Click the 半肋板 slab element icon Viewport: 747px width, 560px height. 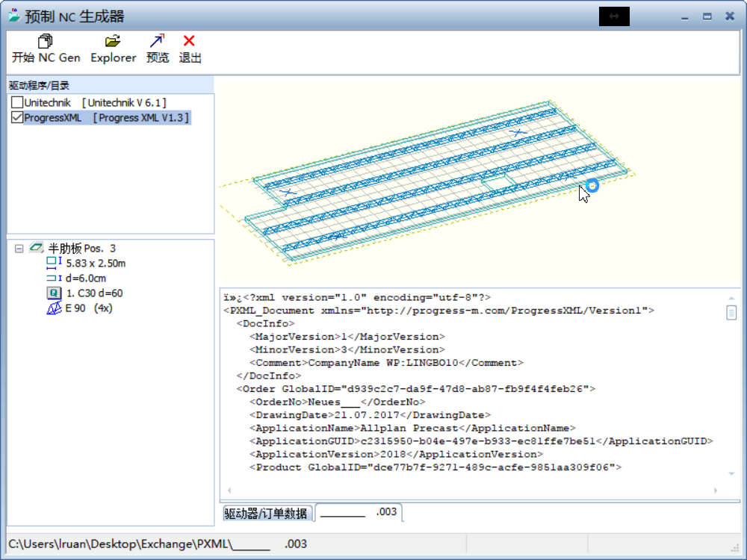point(36,248)
